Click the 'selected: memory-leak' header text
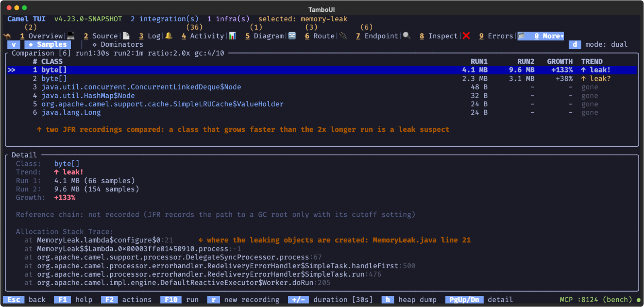644x307 pixels. tap(303, 19)
